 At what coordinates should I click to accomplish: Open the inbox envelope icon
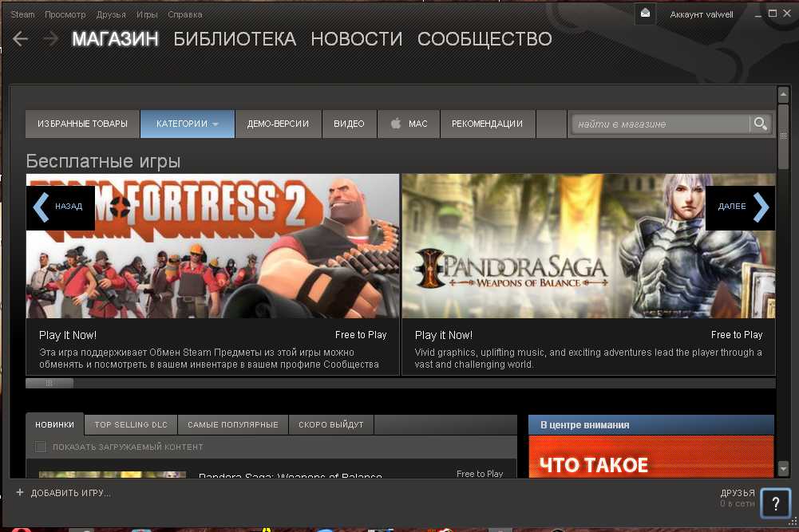(645, 14)
